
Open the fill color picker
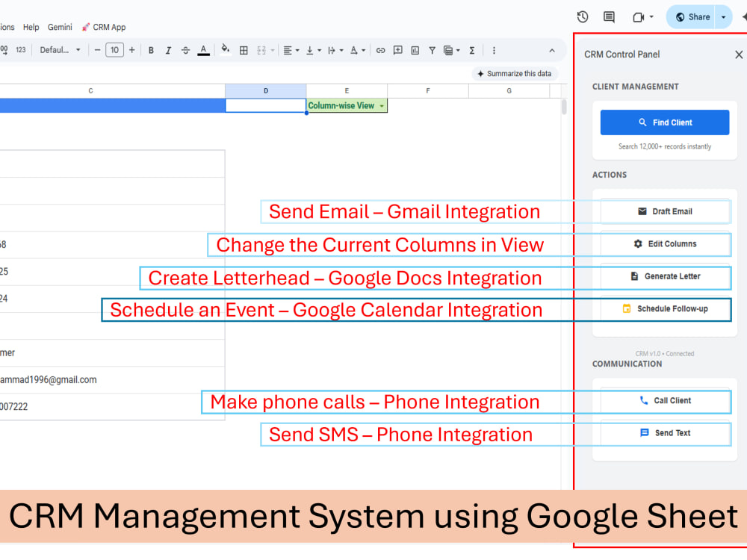pyautogui.click(x=226, y=49)
